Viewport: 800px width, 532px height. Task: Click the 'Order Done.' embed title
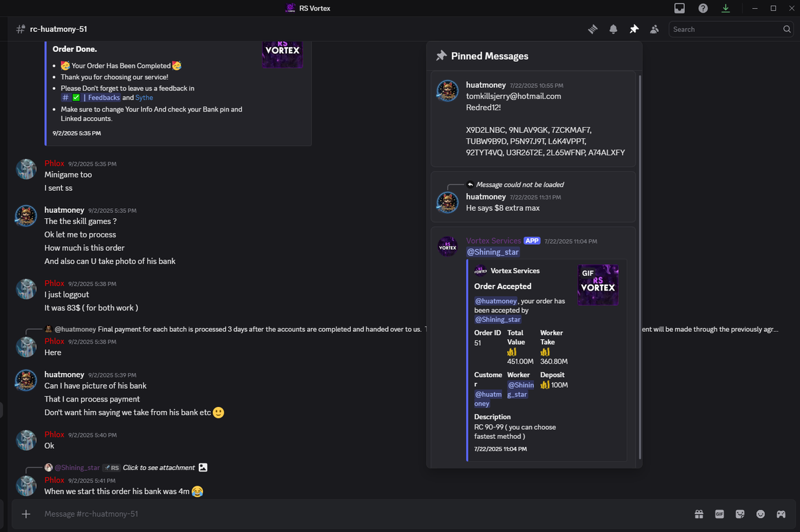click(x=75, y=49)
